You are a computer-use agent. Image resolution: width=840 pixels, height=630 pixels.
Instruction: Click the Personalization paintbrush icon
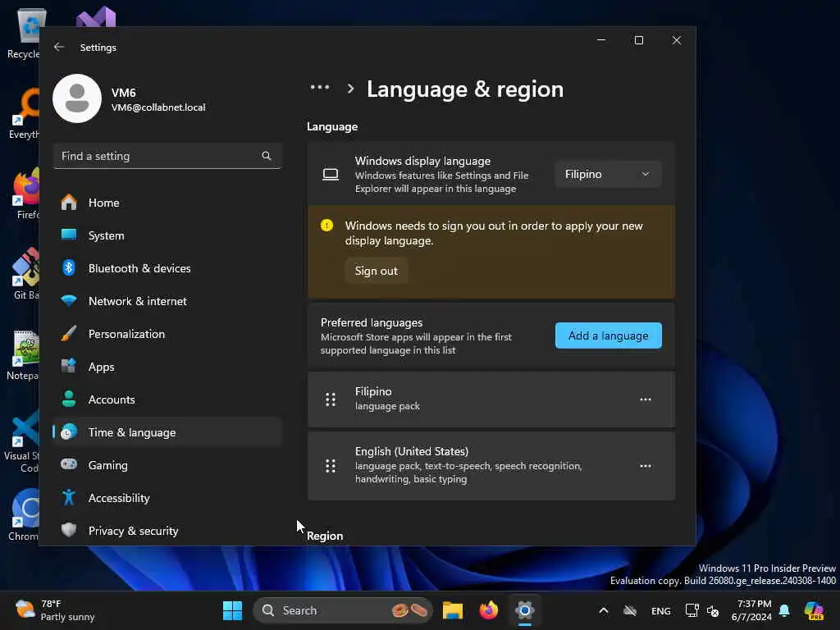tap(69, 333)
